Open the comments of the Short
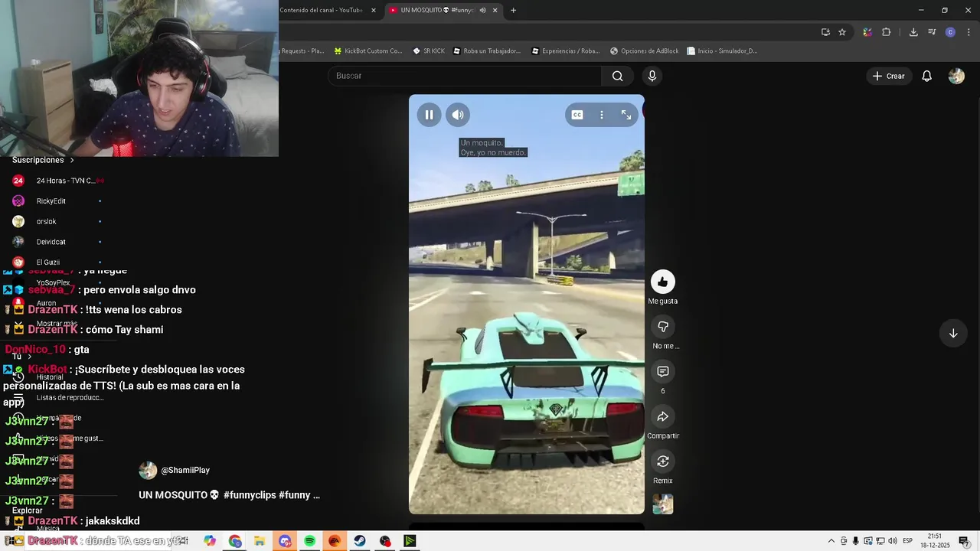This screenshot has height=551, width=980. (x=663, y=371)
